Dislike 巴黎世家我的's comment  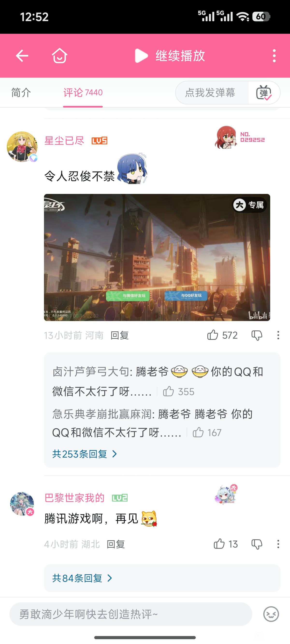[257, 544]
